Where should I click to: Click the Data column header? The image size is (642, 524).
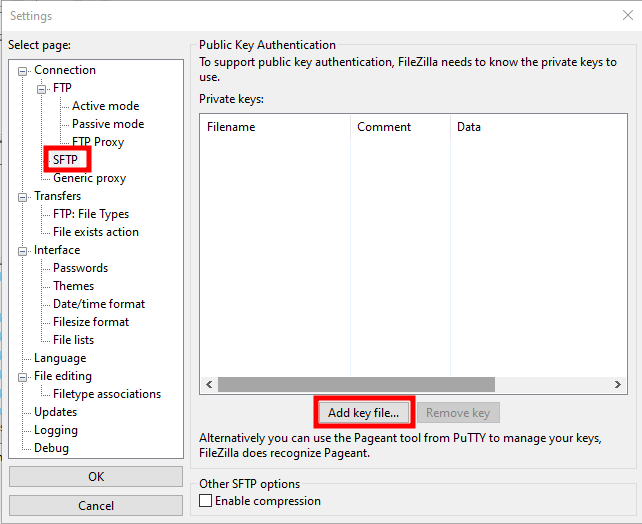(x=538, y=127)
